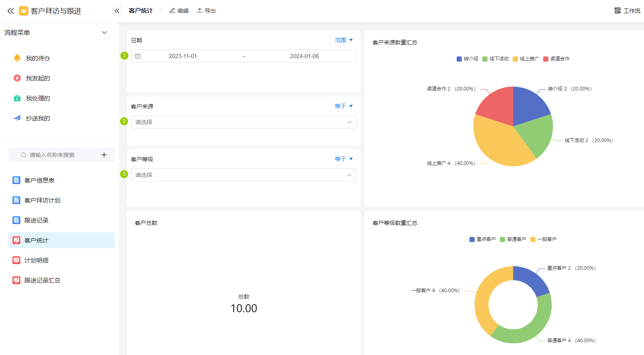
Task: Click the pencil edit icon
Action: pos(172,11)
